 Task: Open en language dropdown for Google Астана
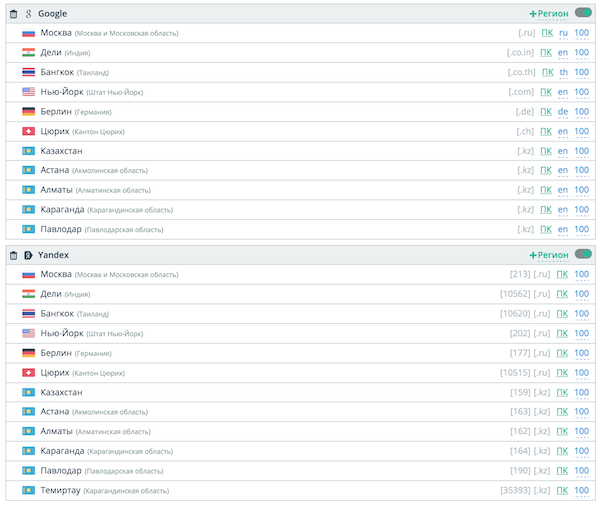563,170
